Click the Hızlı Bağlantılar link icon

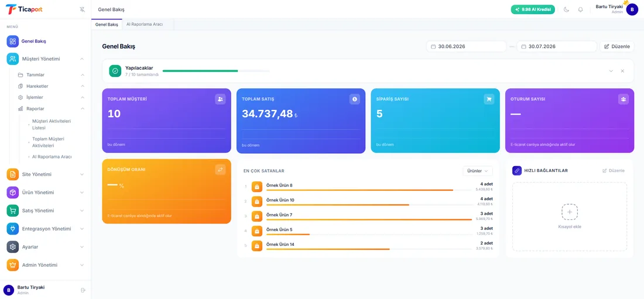(x=517, y=170)
